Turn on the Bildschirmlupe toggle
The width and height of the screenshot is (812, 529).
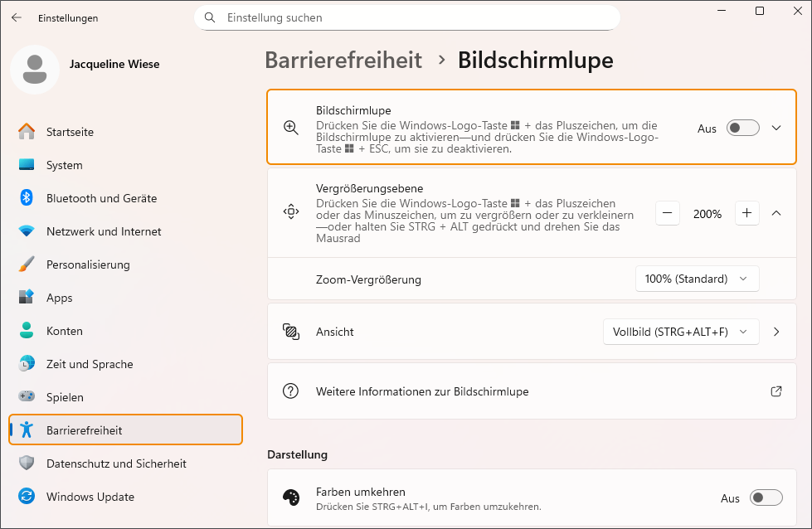(x=742, y=129)
